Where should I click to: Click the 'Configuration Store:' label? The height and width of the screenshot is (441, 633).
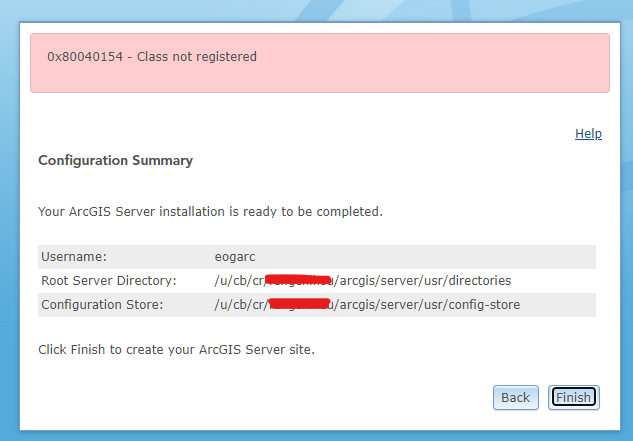pyautogui.click(x=102, y=304)
